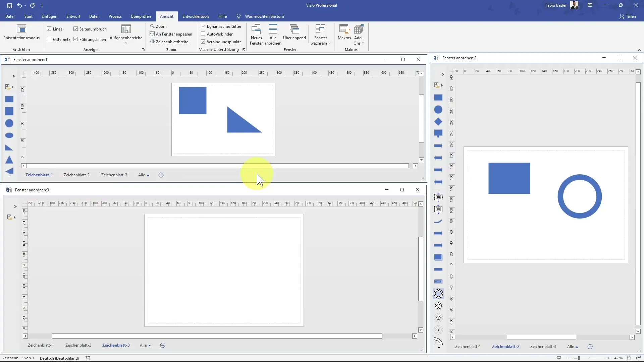Screen dimensions: 644x362
Task: Select circle shape in window 1 stencil
Action: tap(9, 123)
